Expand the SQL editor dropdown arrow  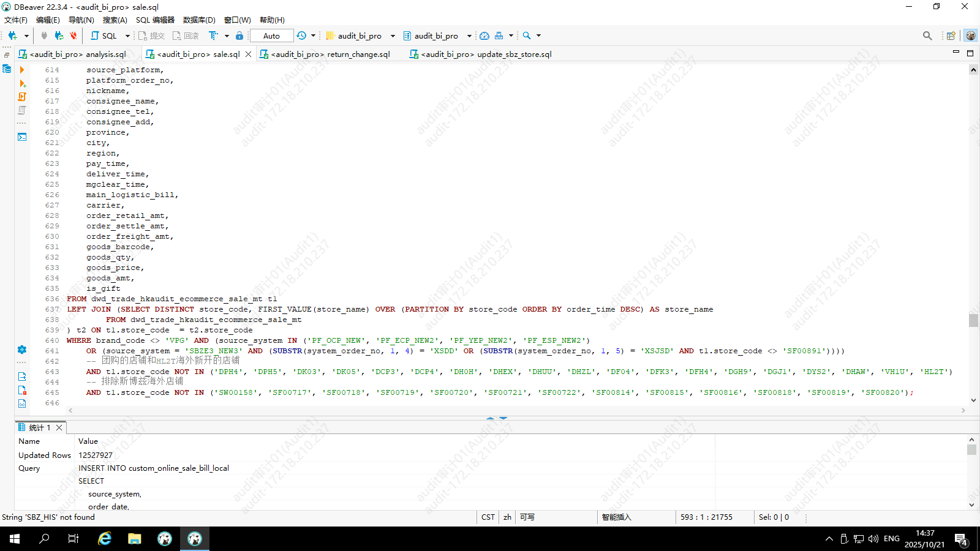pos(127,36)
